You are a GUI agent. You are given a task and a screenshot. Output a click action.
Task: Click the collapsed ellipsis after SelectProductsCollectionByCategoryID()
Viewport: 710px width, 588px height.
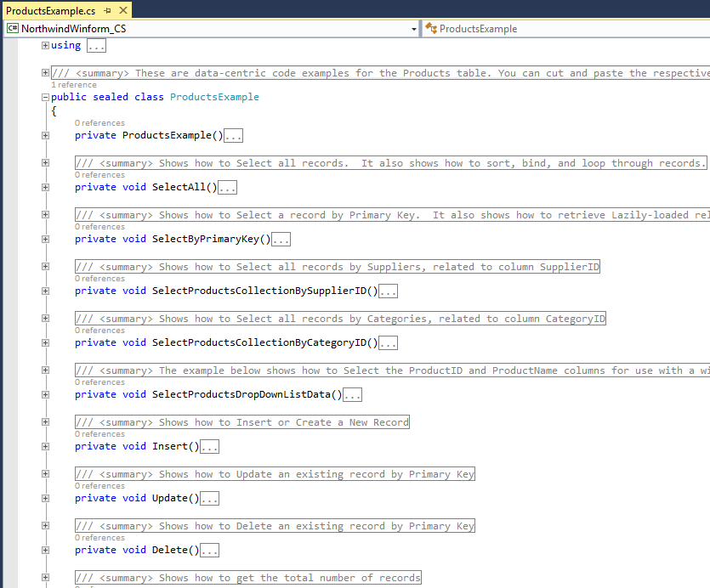click(x=388, y=343)
